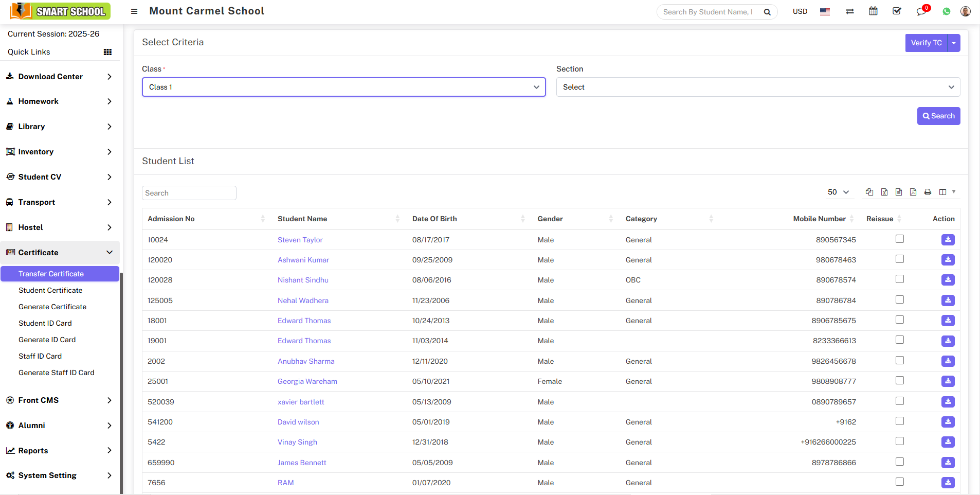
Task: Change rows per page from 50
Action: (x=838, y=192)
